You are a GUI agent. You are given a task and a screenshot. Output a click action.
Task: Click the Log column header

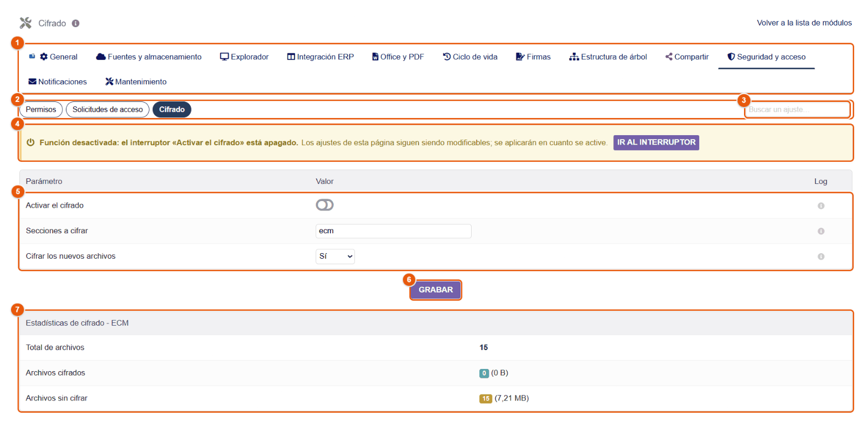[x=820, y=181]
